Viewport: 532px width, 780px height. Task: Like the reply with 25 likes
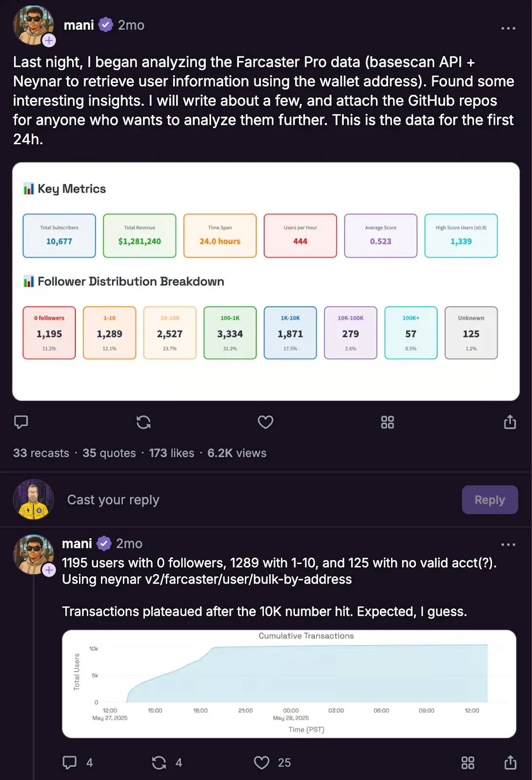262,762
